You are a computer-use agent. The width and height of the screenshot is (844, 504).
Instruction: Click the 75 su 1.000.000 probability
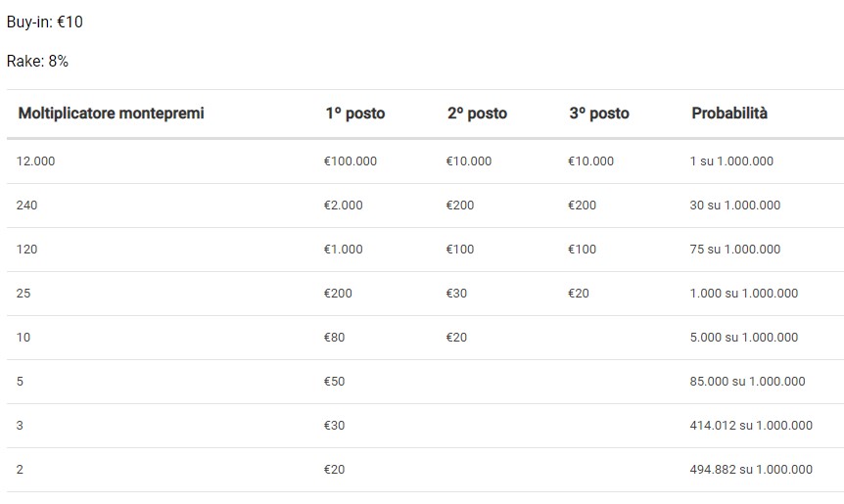point(735,250)
